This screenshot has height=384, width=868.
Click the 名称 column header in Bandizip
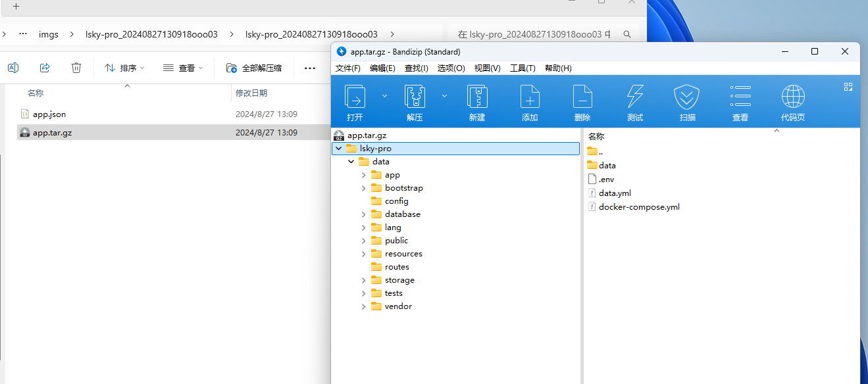596,136
